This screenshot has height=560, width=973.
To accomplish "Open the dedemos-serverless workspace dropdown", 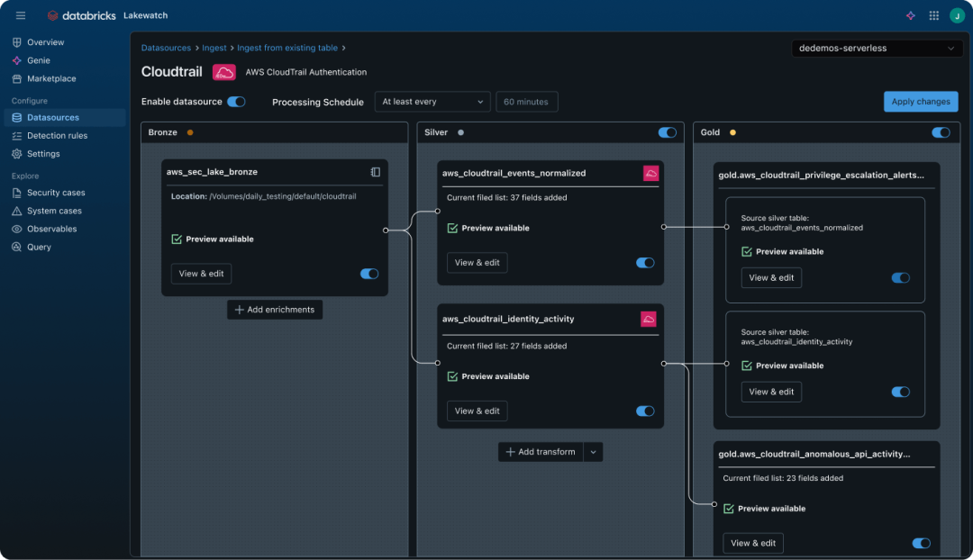I will pyautogui.click(x=876, y=49).
